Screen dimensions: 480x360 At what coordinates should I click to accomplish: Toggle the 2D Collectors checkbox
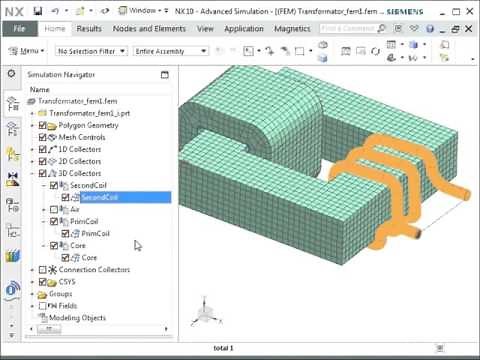[x=42, y=161]
